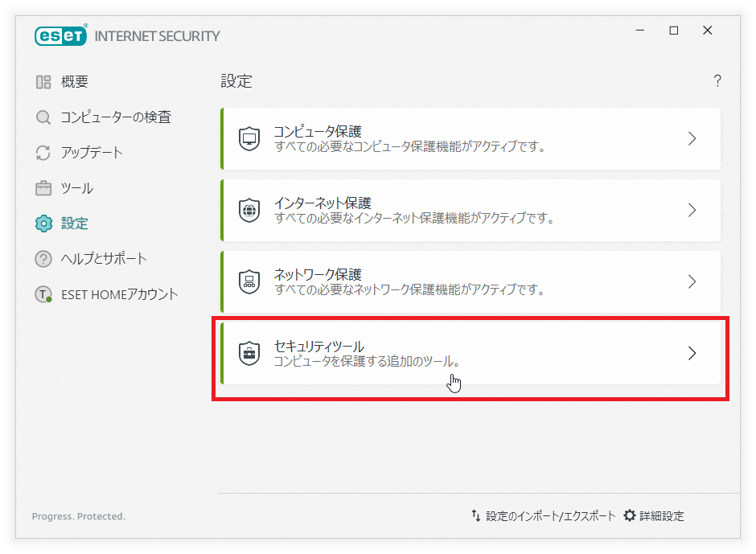Open the ヘルプとサポート menu item
The height and width of the screenshot is (554, 756).
[x=104, y=259]
